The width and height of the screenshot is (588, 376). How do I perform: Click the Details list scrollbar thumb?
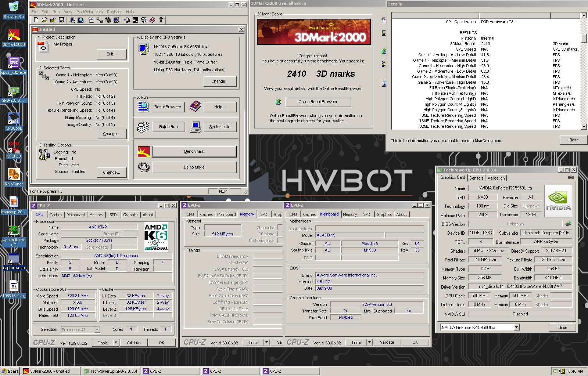point(583,38)
